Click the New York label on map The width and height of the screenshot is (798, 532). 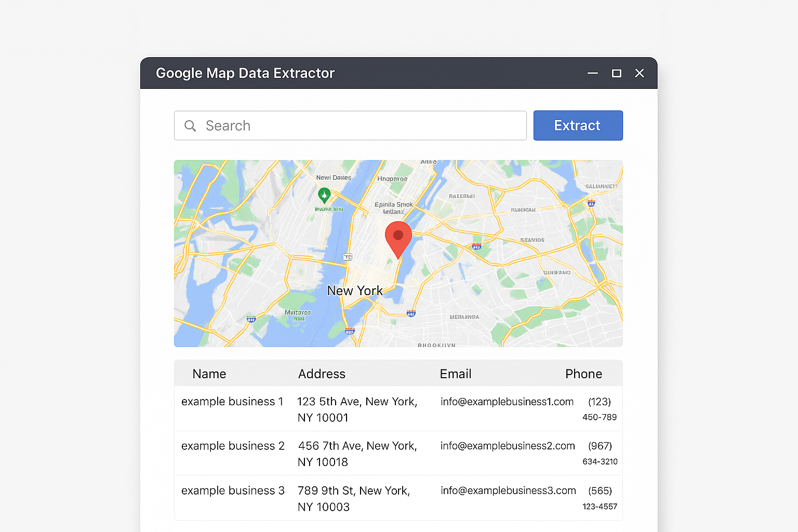(x=355, y=290)
